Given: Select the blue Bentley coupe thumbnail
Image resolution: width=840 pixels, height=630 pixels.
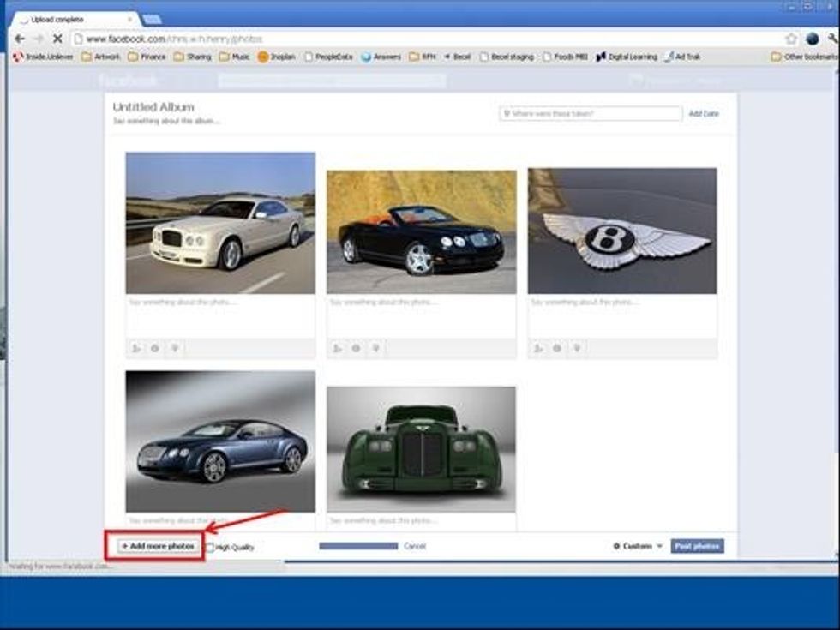Looking at the screenshot, I should pos(220,441).
